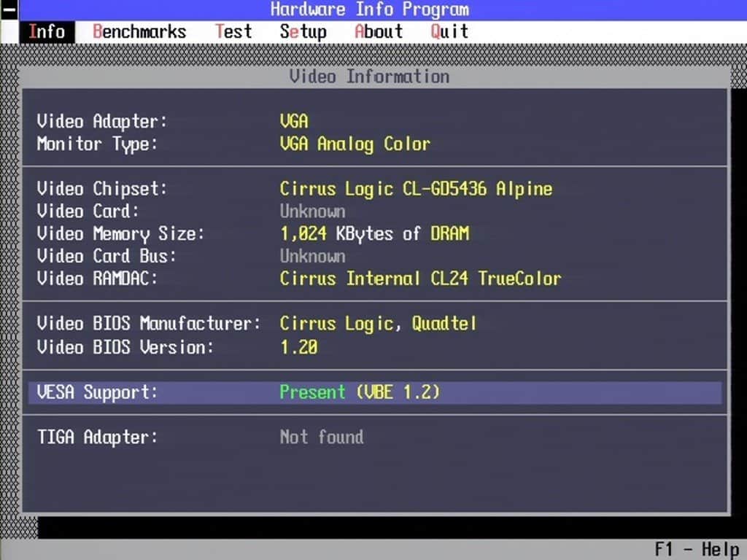Click the VGA Analog Color value
Viewport: 747px width, 560px height.
[x=355, y=144]
